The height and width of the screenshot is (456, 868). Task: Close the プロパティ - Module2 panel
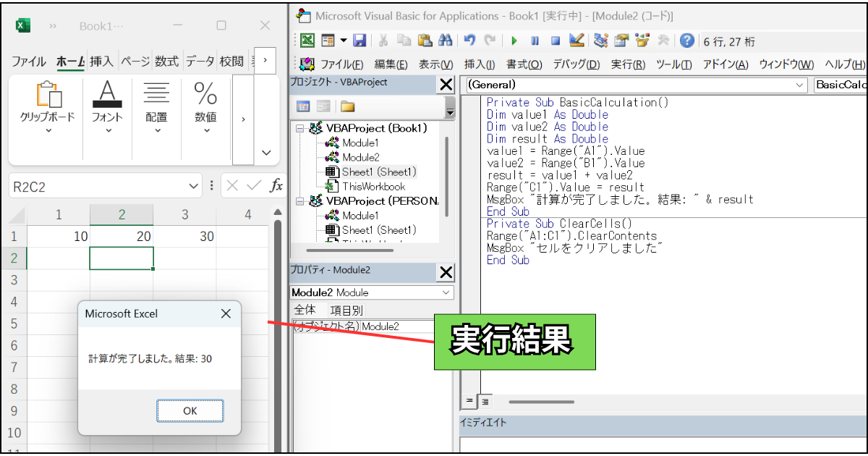pos(446,272)
